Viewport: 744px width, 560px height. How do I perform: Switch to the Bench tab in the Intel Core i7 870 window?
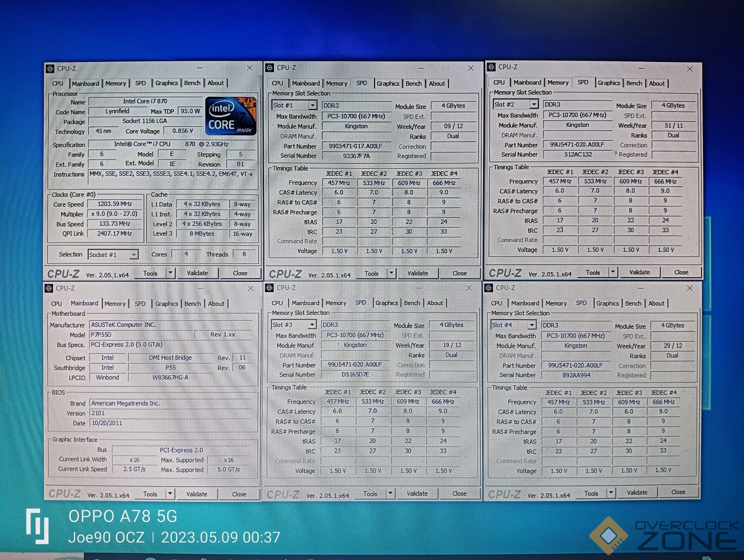pyautogui.click(x=192, y=83)
